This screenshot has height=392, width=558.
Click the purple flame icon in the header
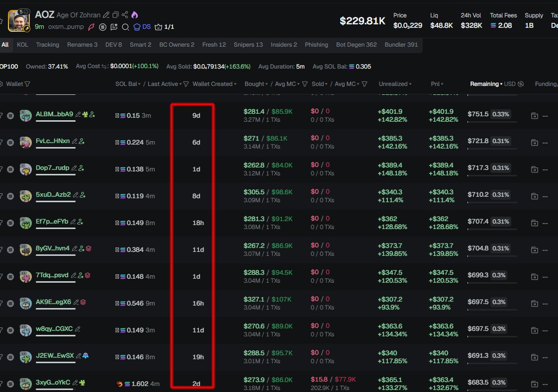click(x=135, y=15)
